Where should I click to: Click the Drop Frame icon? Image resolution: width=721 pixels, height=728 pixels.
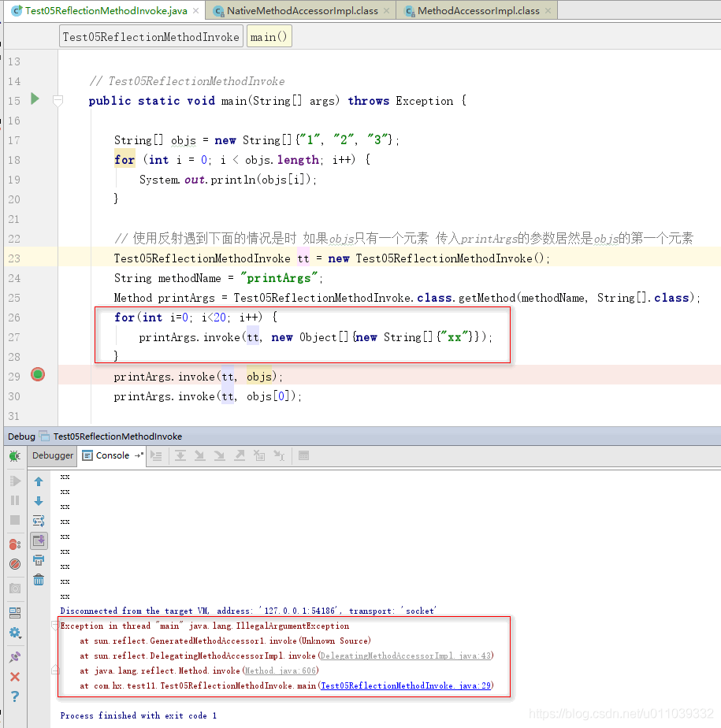click(259, 456)
